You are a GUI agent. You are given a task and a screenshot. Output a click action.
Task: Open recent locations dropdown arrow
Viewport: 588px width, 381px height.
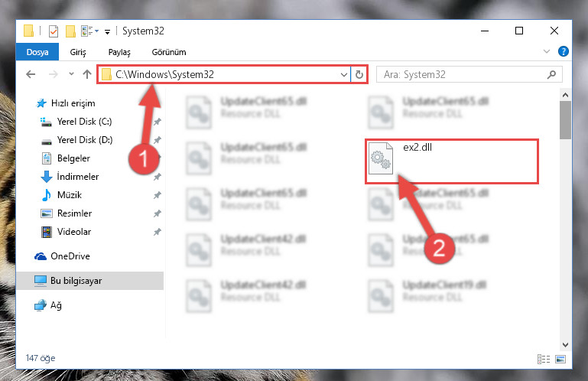[x=71, y=74]
